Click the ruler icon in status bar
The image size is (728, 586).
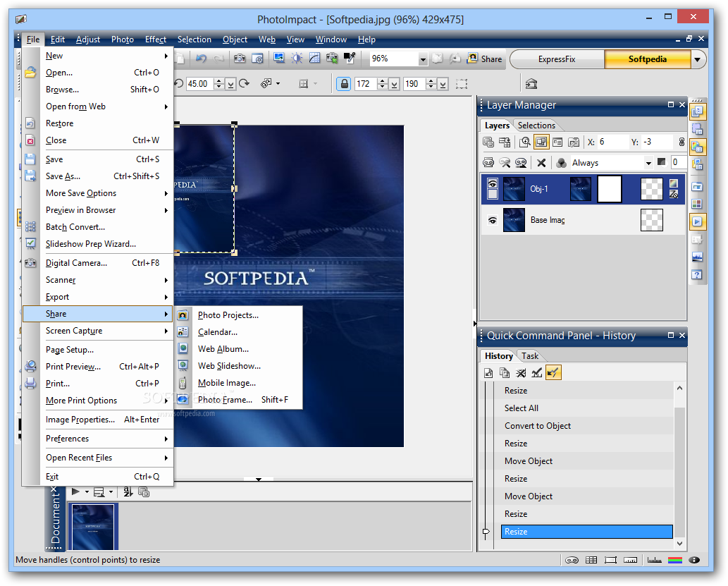pyautogui.click(x=630, y=560)
